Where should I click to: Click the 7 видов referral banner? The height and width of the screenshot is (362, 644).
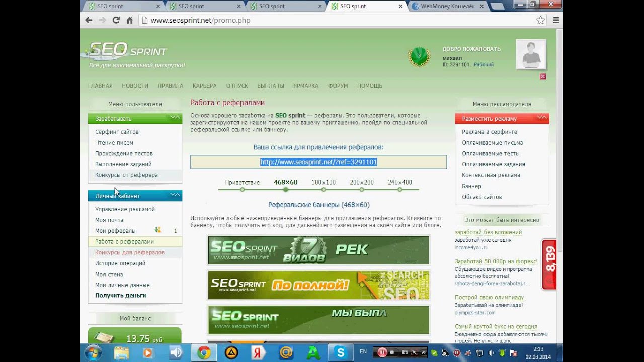[318, 250]
